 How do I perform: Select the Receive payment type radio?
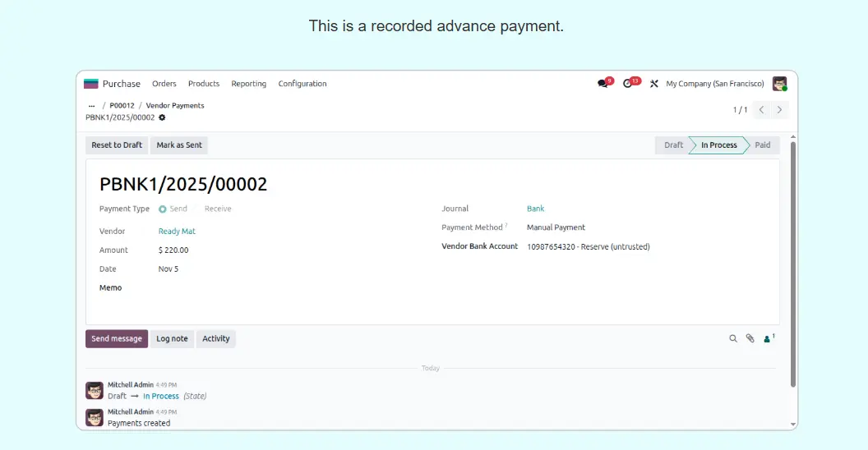click(217, 209)
